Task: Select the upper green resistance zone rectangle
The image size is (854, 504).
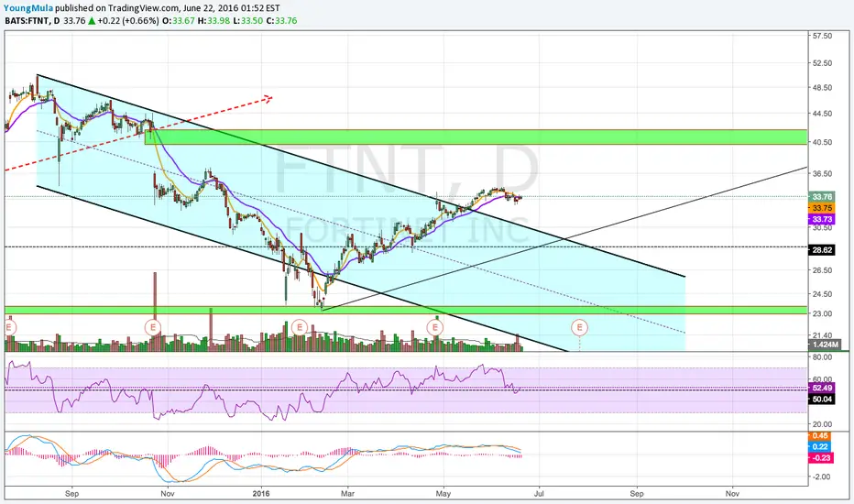Action: pos(476,137)
